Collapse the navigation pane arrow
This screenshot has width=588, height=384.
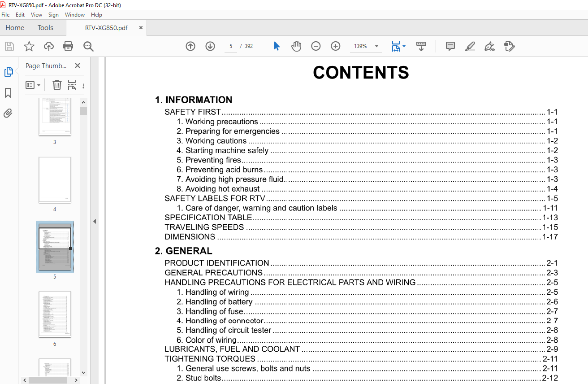tap(95, 221)
